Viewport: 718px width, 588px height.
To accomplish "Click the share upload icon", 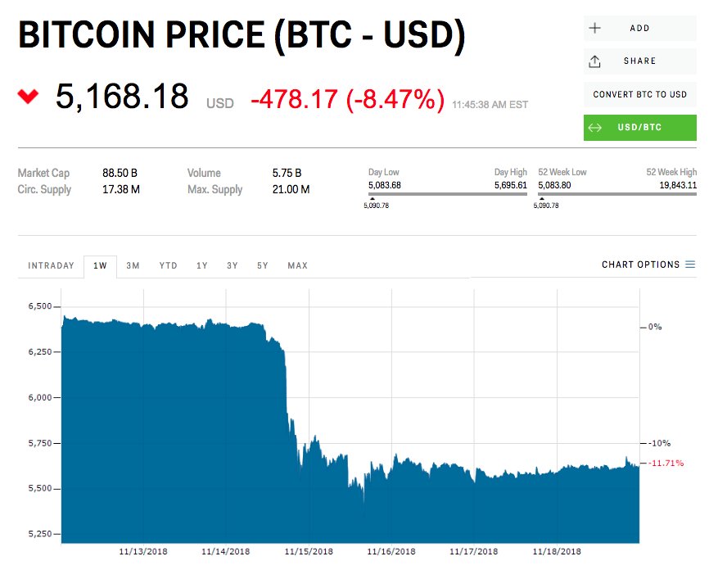I will pos(595,61).
